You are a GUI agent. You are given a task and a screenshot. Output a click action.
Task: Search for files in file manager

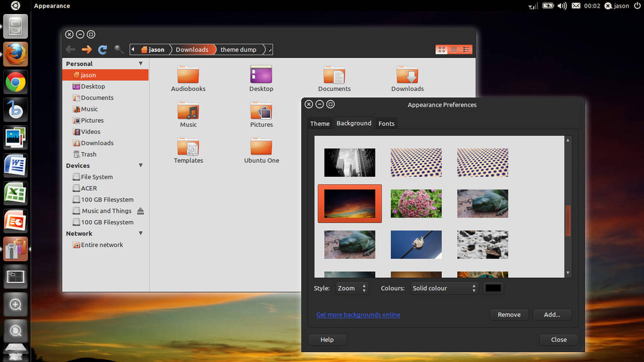119,50
